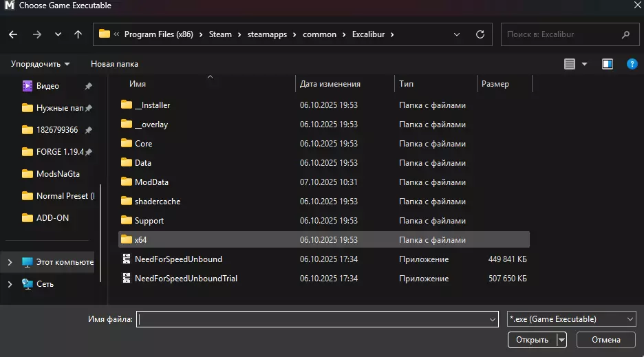
Task: Click the Back navigation arrow
Action: click(x=13, y=34)
